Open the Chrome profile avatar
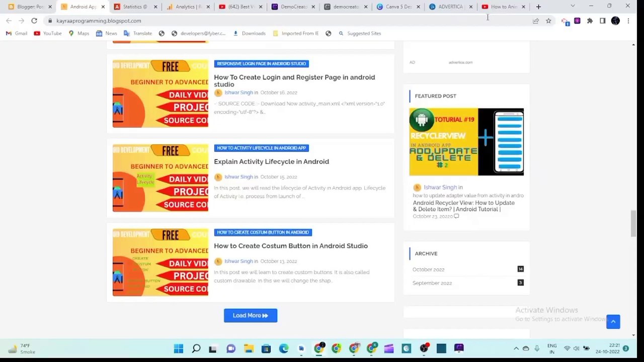 [x=615, y=21]
